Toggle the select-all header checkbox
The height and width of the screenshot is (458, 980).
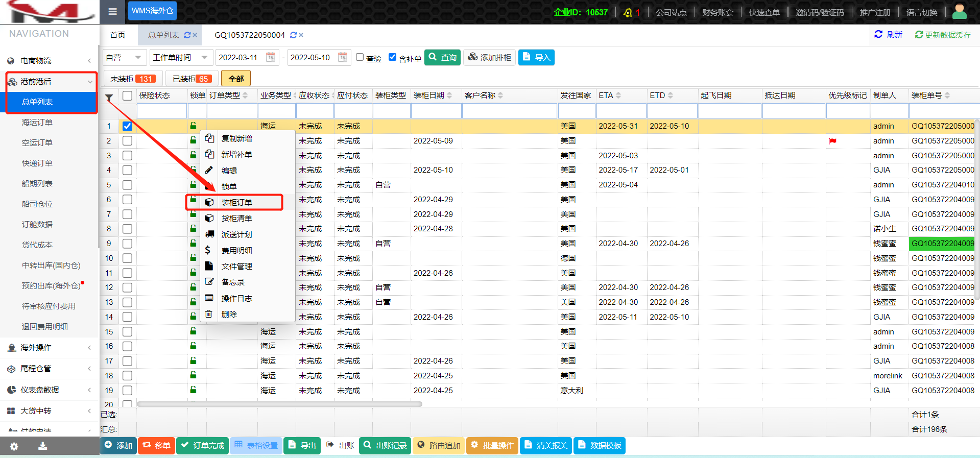(127, 95)
